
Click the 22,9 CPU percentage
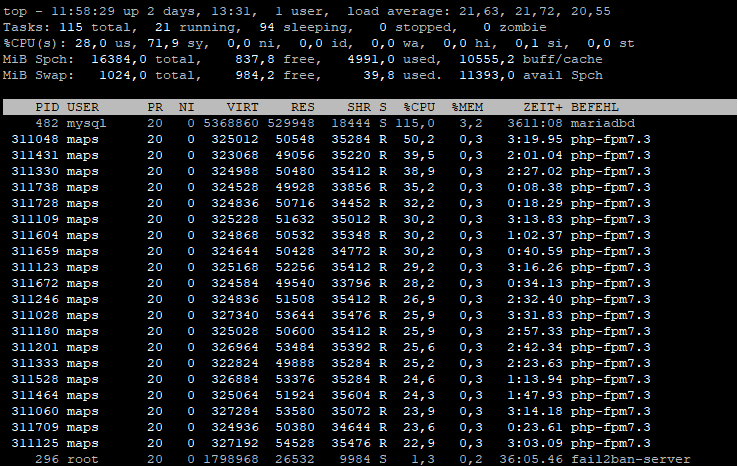(x=419, y=443)
